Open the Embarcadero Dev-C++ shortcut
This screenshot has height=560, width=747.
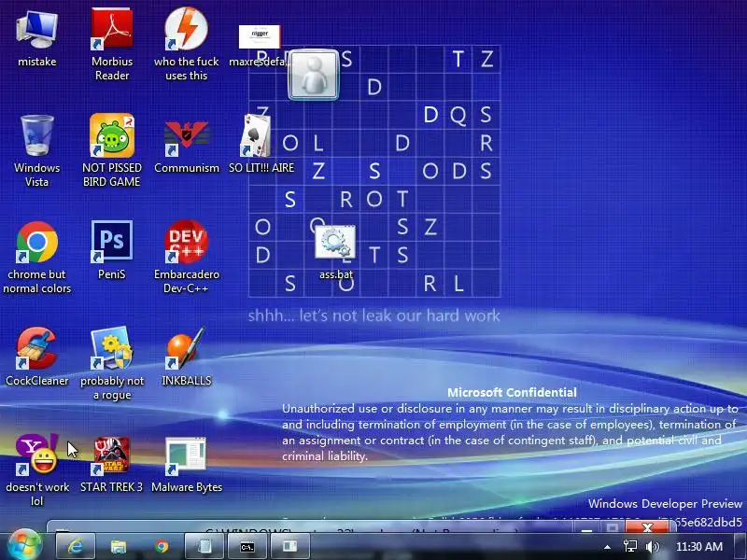pos(186,242)
